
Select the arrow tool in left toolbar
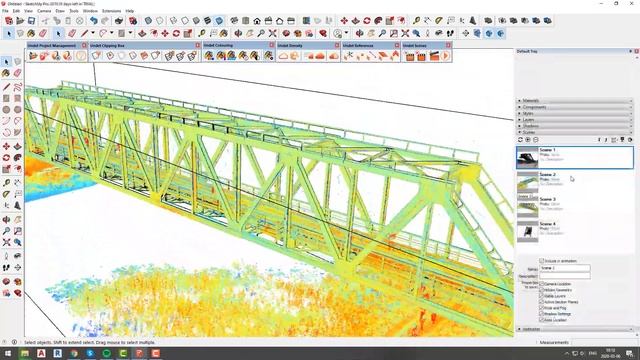click(x=6, y=62)
